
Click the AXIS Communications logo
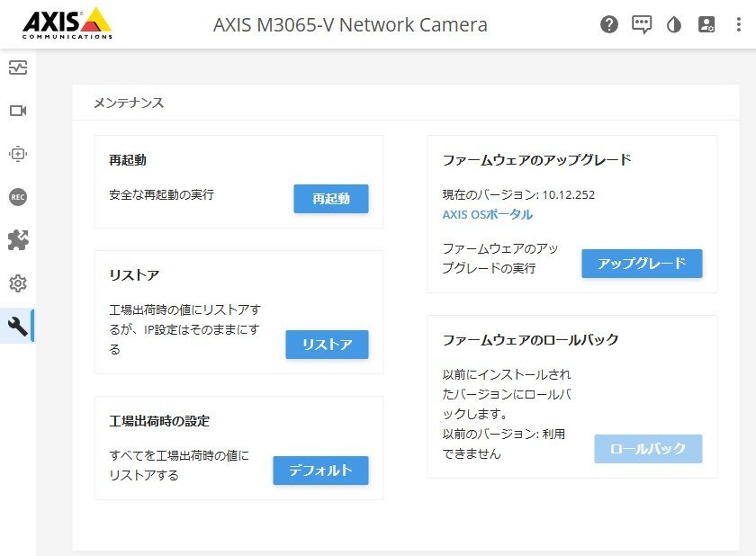tap(67, 23)
